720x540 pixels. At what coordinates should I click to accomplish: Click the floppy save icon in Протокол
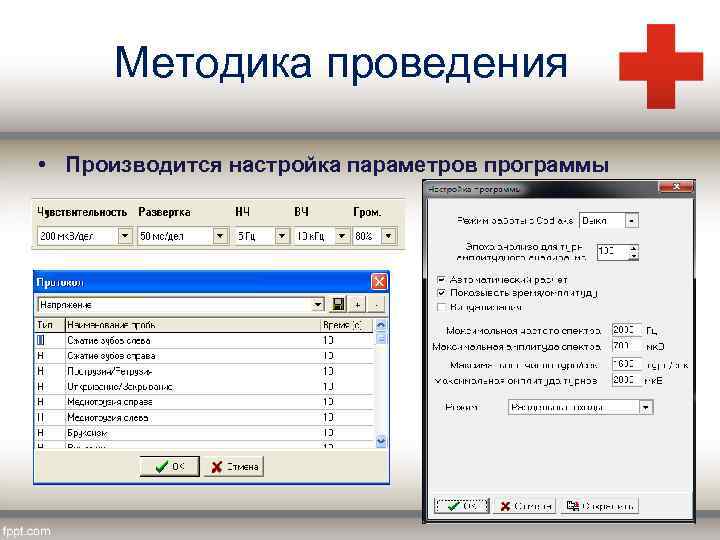click(338, 304)
